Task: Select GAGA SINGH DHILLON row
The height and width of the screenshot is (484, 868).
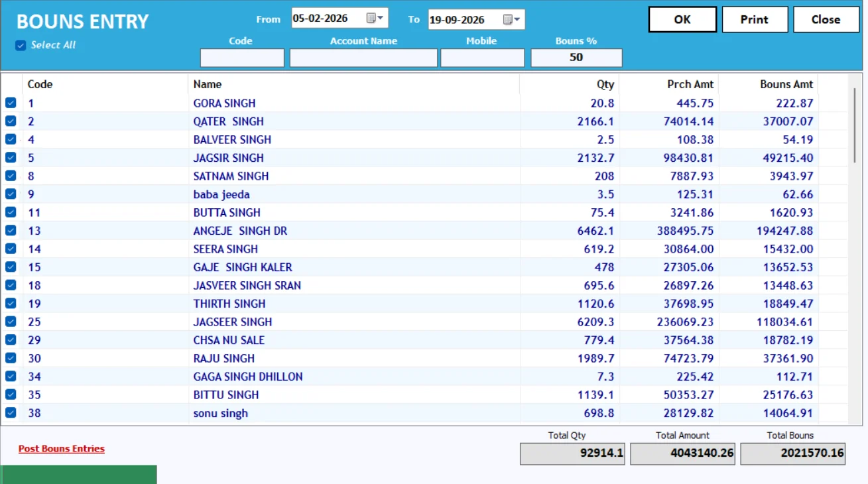Action: pyautogui.click(x=424, y=377)
